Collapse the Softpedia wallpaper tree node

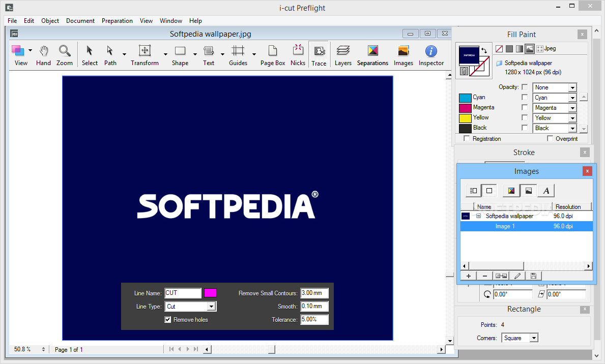[478, 216]
